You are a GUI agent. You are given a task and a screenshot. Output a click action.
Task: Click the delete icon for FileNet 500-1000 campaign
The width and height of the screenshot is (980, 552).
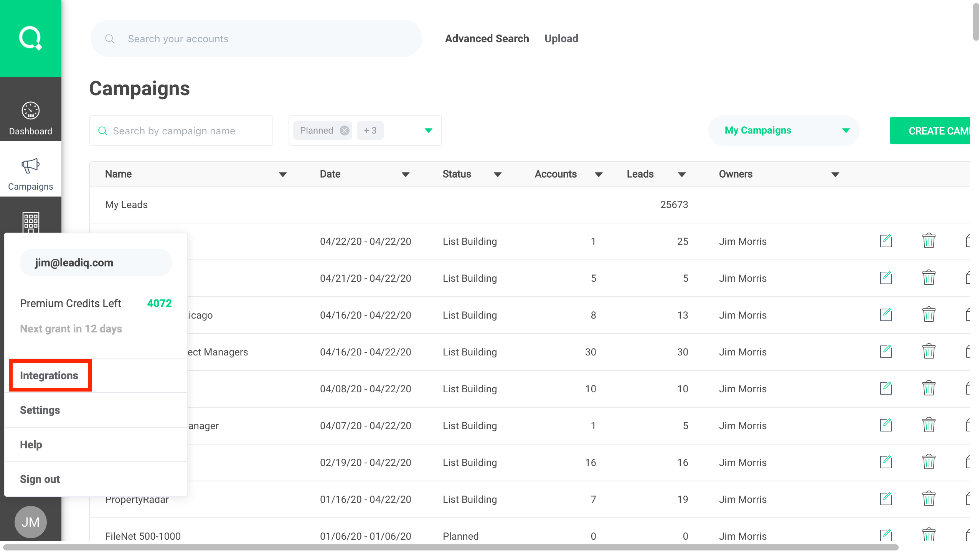(927, 536)
